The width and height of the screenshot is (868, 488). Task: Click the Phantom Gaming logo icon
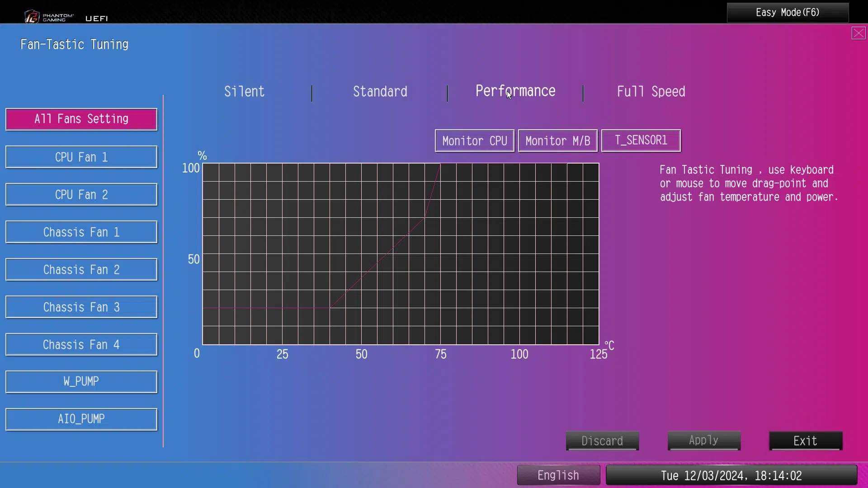(32, 17)
